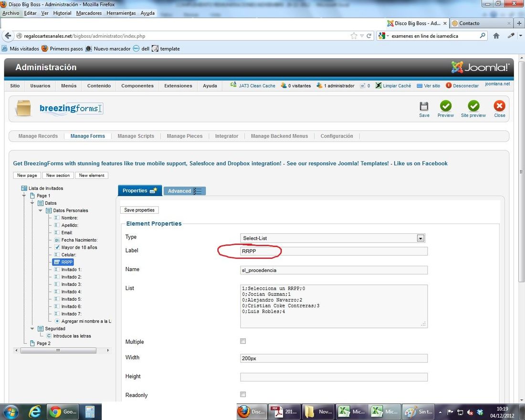Open the Componentes menu

[x=137, y=86]
